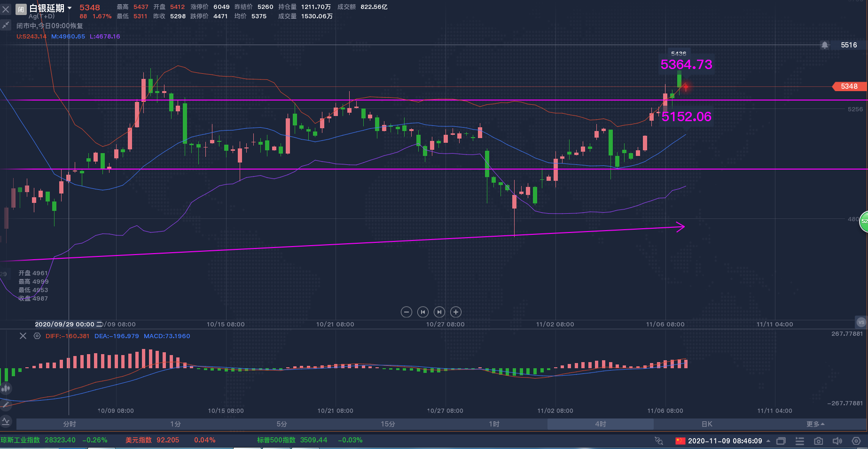Click the 5256 price axis label
The width and height of the screenshot is (868, 449).
pos(855,109)
